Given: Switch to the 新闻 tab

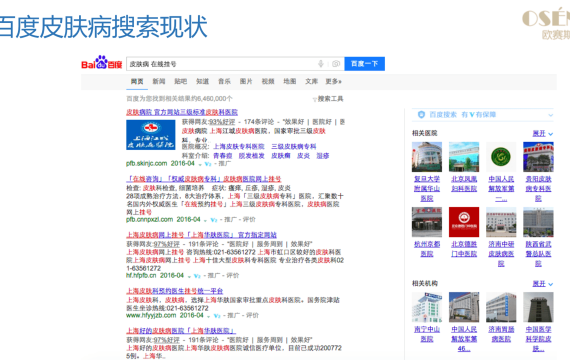Looking at the screenshot, I should point(159,81).
